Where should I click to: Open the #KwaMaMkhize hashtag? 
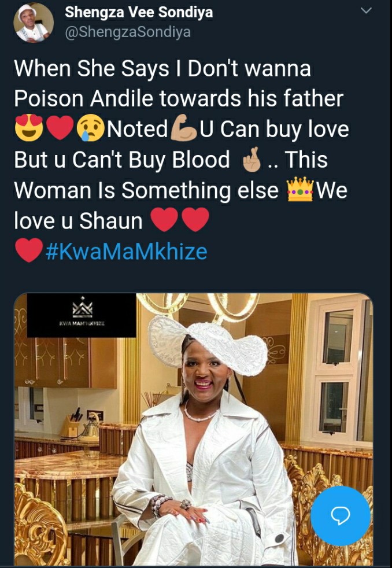pyautogui.click(x=126, y=251)
